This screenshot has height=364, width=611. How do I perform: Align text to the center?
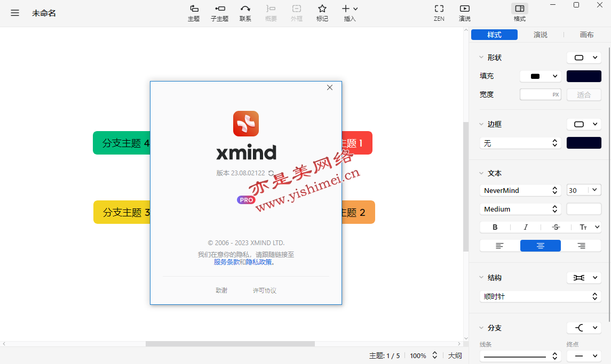[541, 246]
